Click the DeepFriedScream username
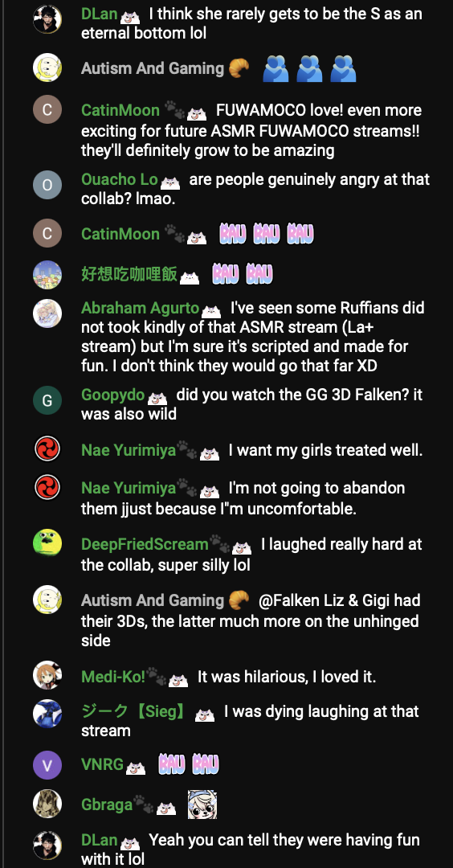This screenshot has width=453, height=868. coord(145,544)
